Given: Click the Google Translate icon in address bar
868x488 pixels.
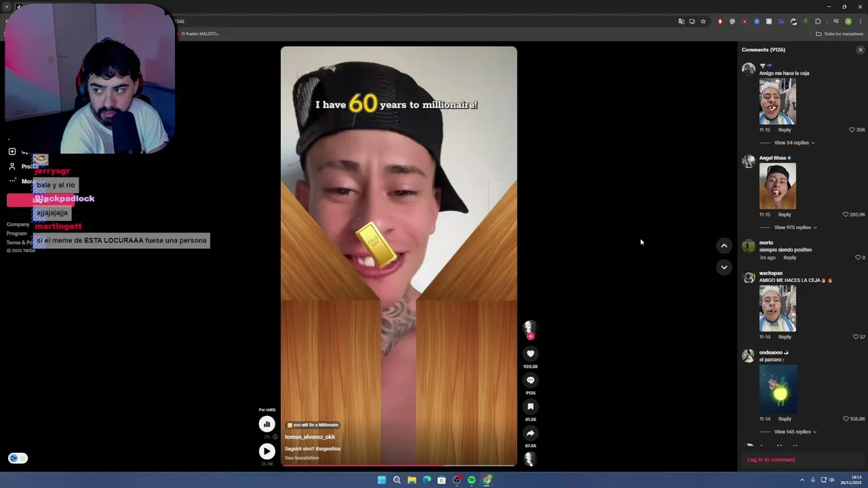Looking at the screenshot, I should [681, 21].
